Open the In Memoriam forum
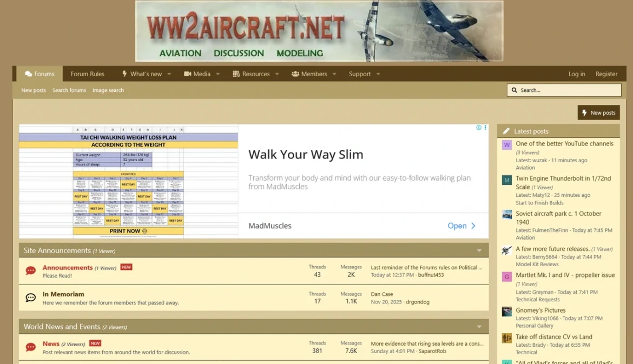The image size is (633, 364). [63, 294]
